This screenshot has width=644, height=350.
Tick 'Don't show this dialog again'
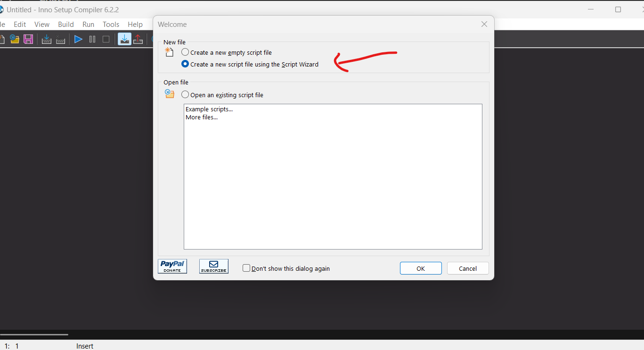[x=286, y=268]
